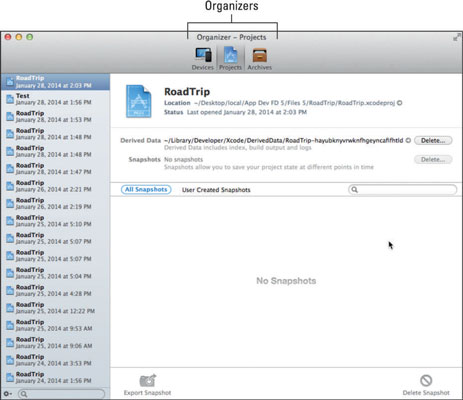The height and width of the screenshot is (400, 463).
Task: Select RoadTrip project dated January 25 5:04 PM
Action: (x=55, y=273)
